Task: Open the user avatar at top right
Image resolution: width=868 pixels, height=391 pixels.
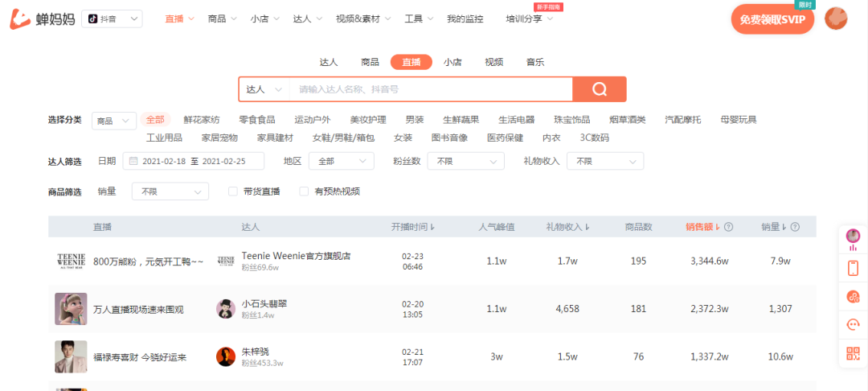Action: pos(836,19)
